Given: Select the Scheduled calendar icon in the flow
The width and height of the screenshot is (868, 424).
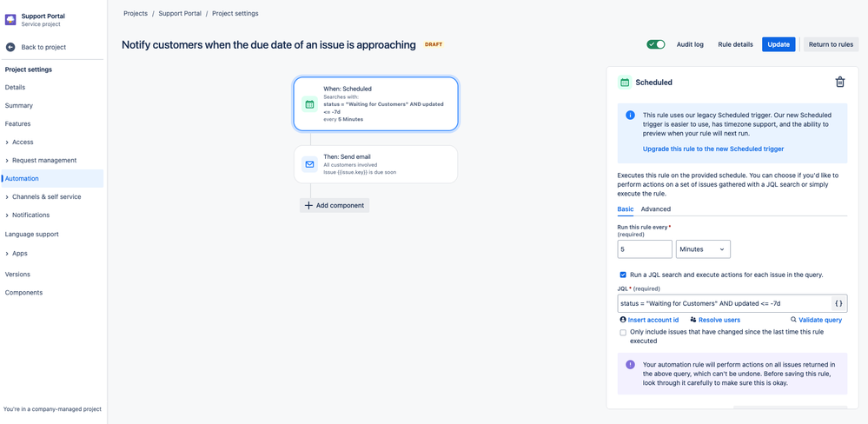Looking at the screenshot, I should pyautogui.click(x=309, y=104).
